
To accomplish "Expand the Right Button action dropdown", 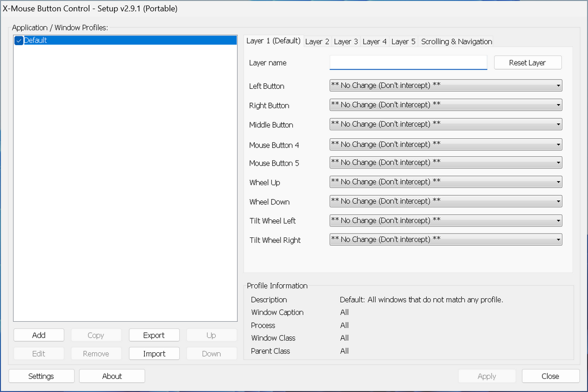I will (445, 105).
